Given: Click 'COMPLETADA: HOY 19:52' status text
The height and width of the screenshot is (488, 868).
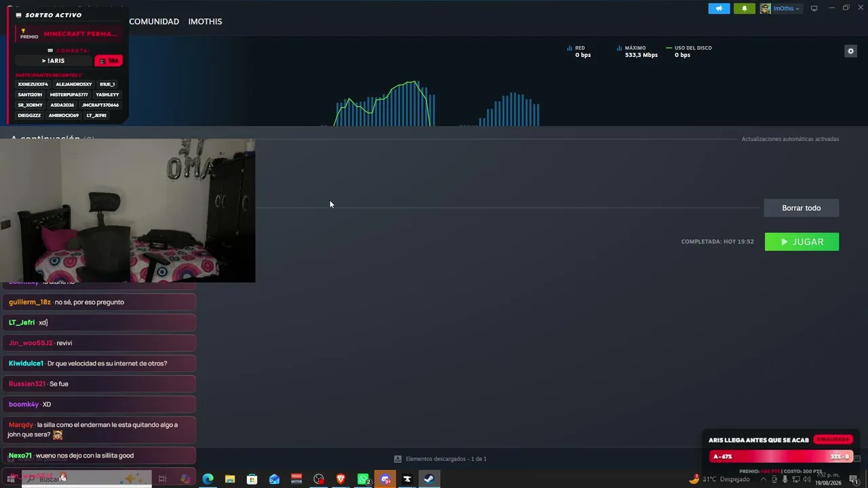Looking at the screenshot, I should [x=717, y=242].
